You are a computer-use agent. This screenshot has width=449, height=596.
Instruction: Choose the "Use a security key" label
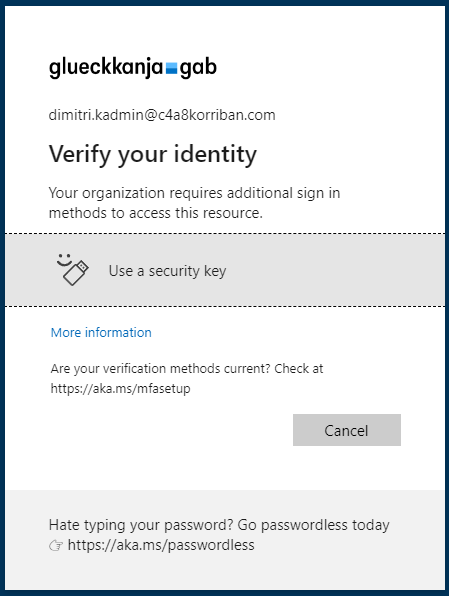pos(167,271)
